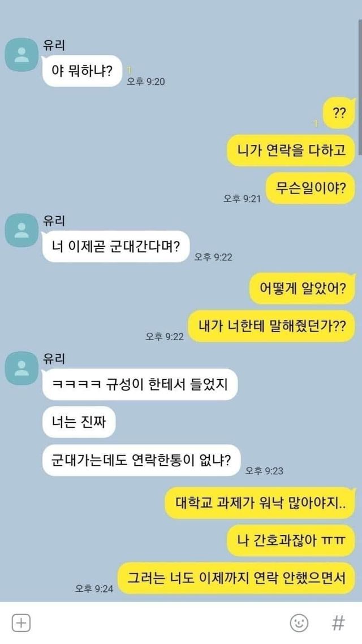362x644 pixels.
Task: Tap the '어떻게 알았어?' message
Action: 302,288
